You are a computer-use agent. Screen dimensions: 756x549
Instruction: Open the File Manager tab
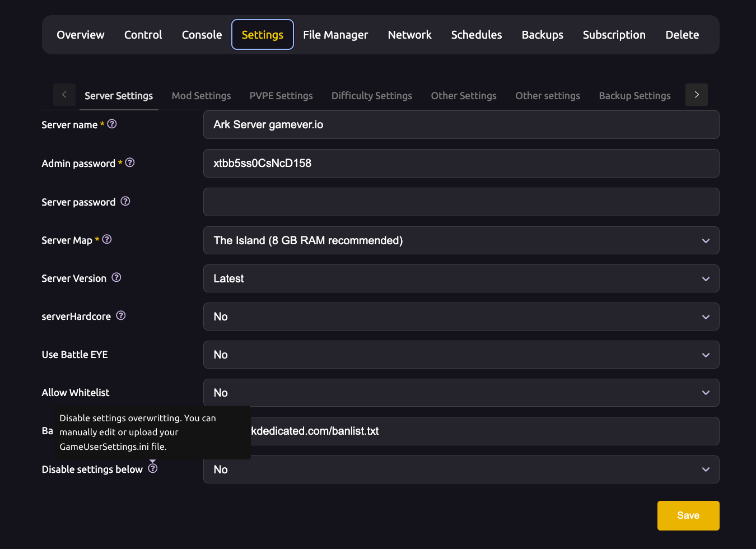coord(335,35)
